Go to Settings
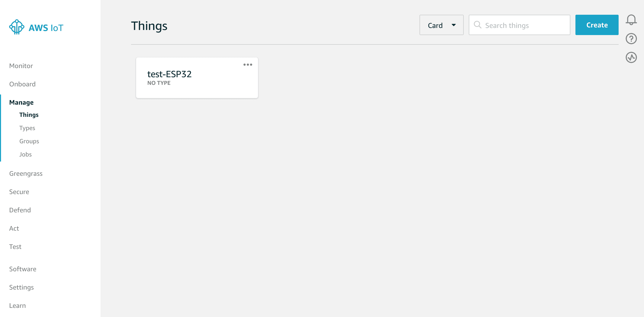This screenshot has width=644, height=317. coord(21,287)
